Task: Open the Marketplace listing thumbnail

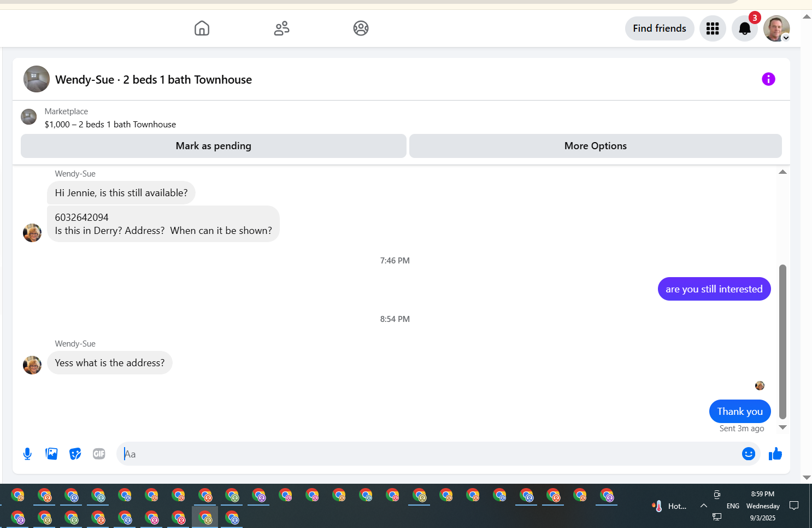Action: [28, 116]
